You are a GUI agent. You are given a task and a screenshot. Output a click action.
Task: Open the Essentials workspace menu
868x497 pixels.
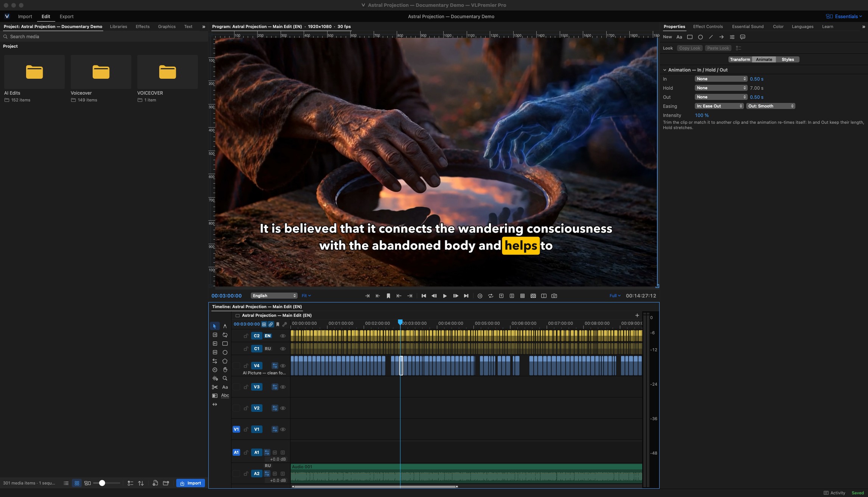(844, 16)
